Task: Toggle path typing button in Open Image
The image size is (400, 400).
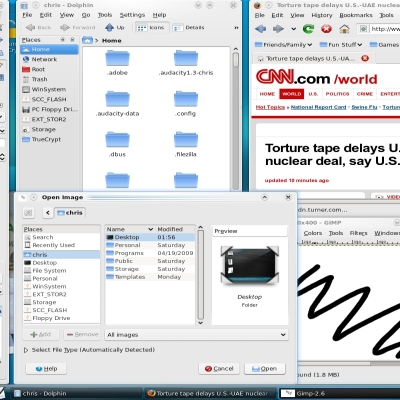Action: (28, 212)
